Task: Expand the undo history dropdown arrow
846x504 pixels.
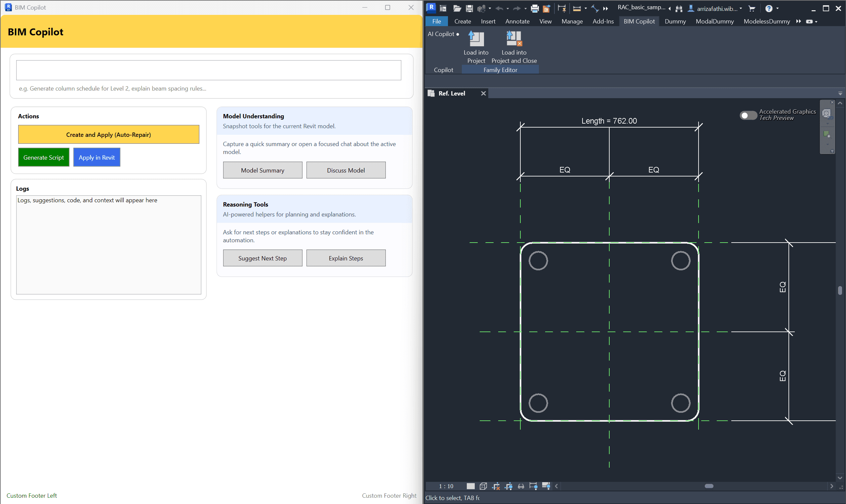Action: point(507,9)
